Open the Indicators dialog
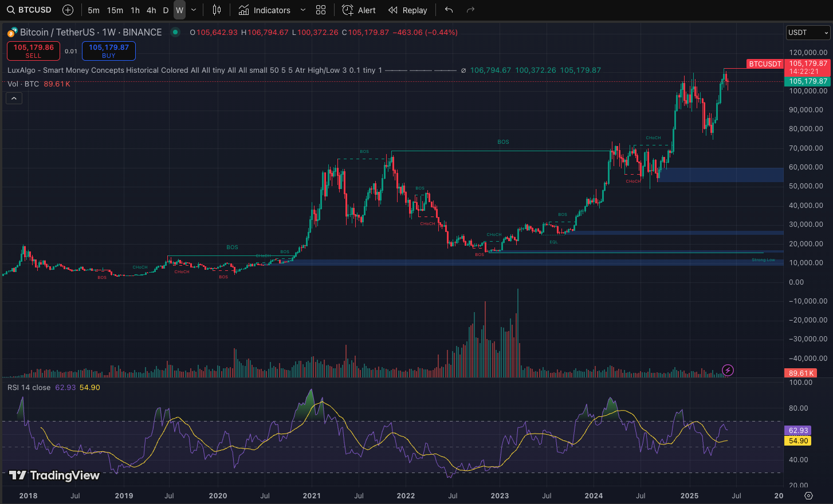 pyautogui.click(x=265, y=10)
